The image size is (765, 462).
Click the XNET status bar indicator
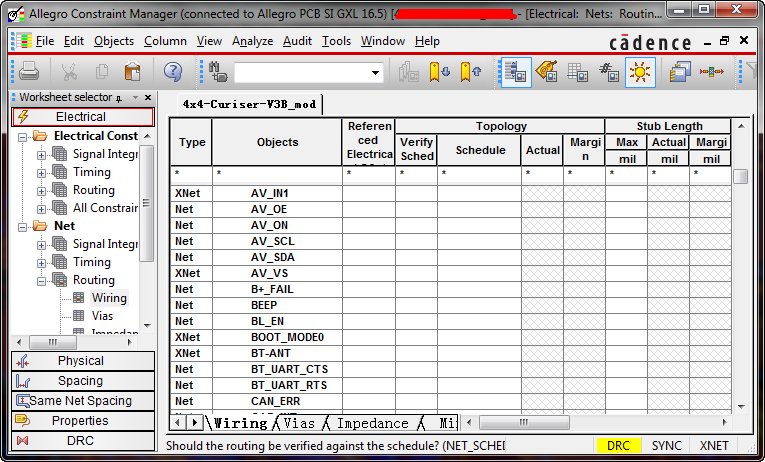point(714,445)
